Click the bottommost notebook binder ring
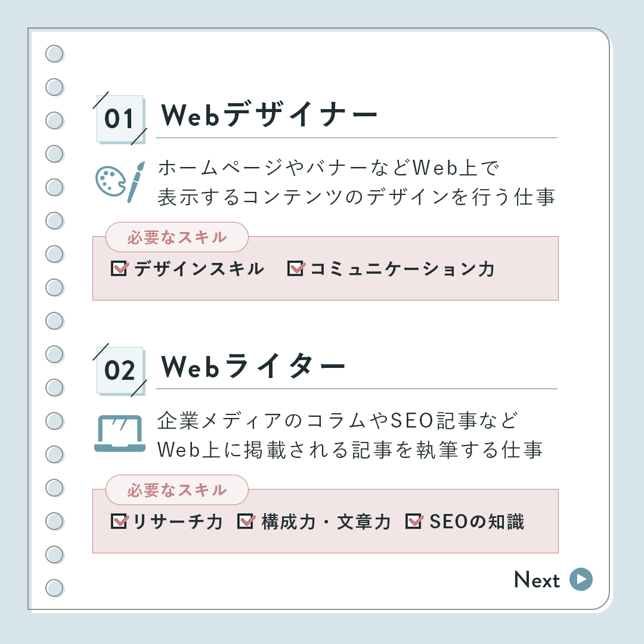The image size is (644, 644). [54, 588]
